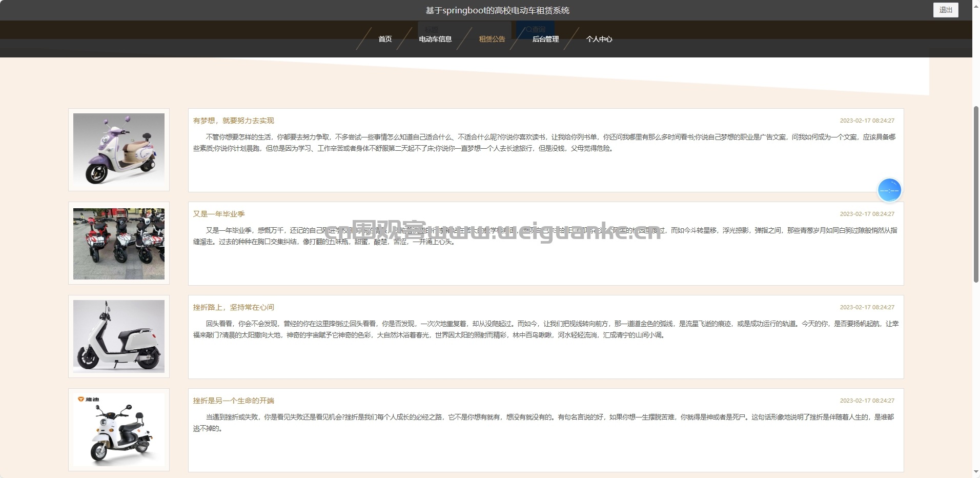Open article 挫折路上，坚持常在心间
The width and height of the screenshot is (980, 478).
click(x=234, y=307)
